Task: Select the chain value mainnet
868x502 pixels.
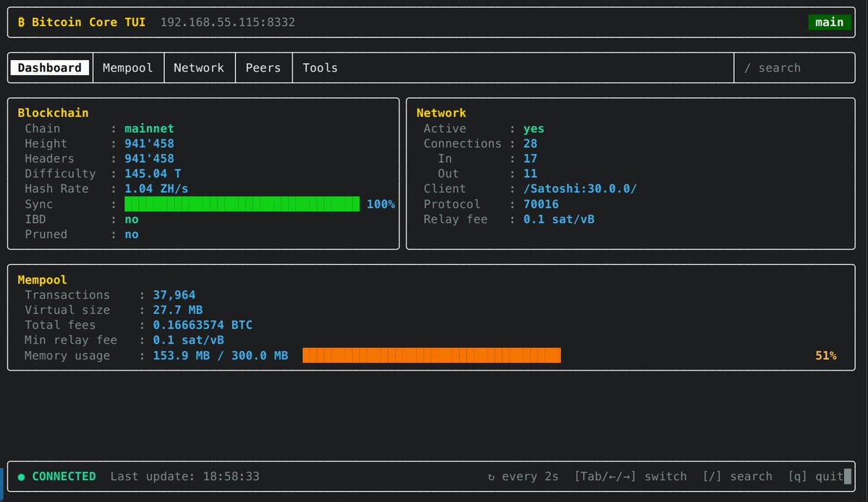Action: [149, 129]
